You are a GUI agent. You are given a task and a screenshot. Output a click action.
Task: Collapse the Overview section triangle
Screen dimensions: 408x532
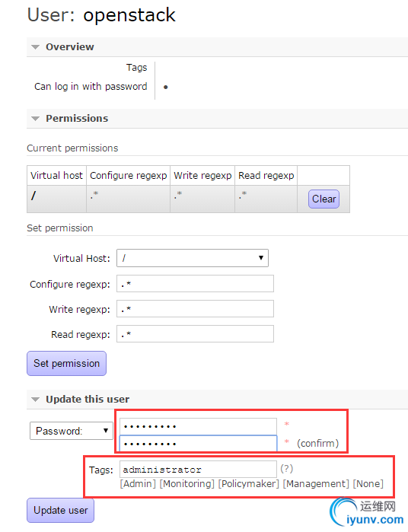click(35, 47)
